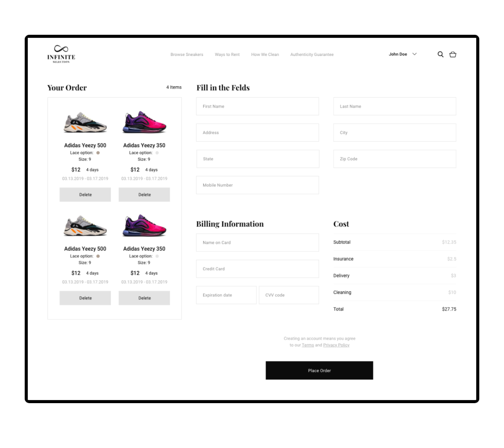This screenshot has width=504, height=448.
Task: Open the search magnifier icon
Action: pyautogui.click(x=440, y=54)
